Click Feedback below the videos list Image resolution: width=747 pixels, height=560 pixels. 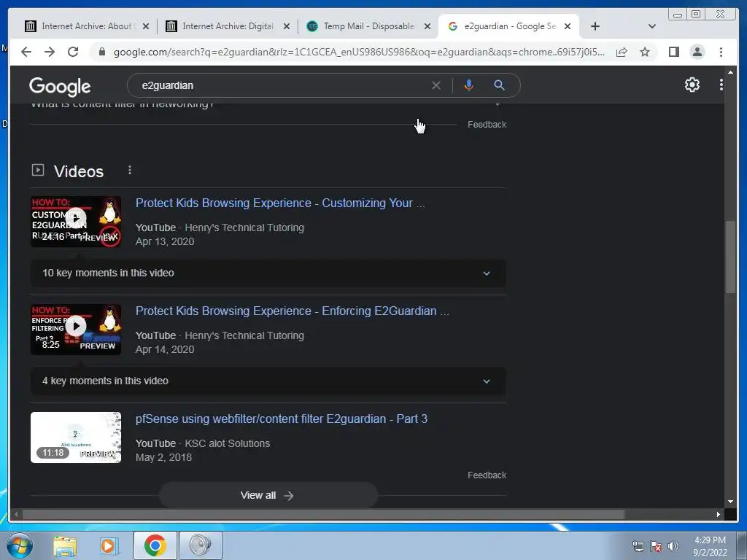[487, 475]
